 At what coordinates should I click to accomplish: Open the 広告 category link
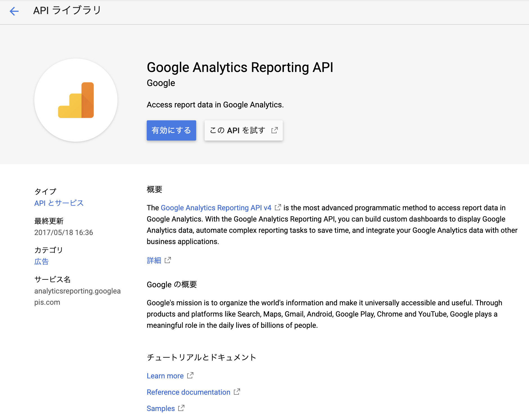(x=42, y=262)
